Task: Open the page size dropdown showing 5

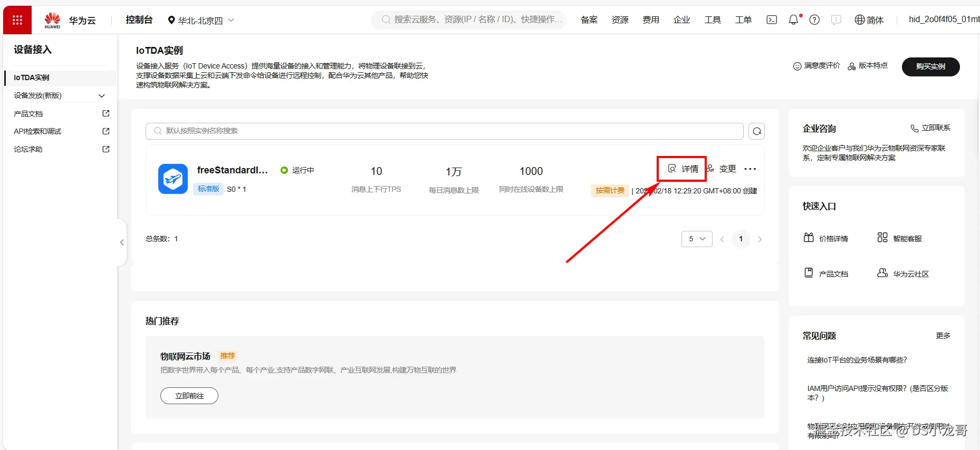Action: click(x=697, y=239)
